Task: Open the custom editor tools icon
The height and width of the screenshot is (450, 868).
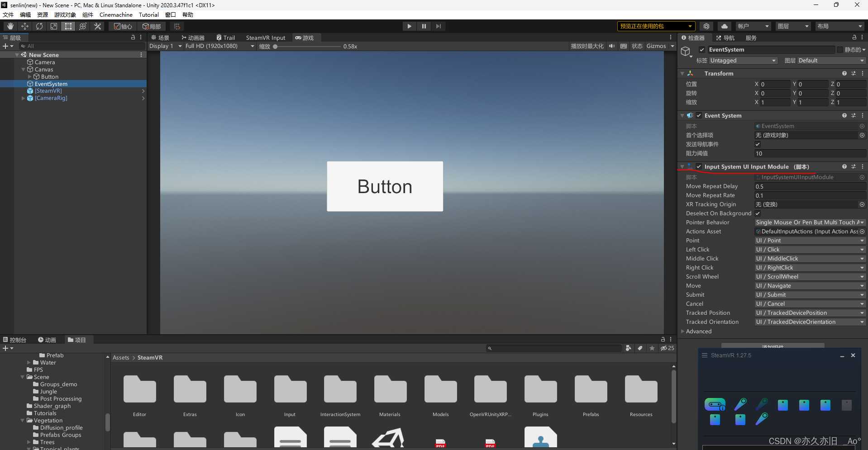Action: point(97,26)
